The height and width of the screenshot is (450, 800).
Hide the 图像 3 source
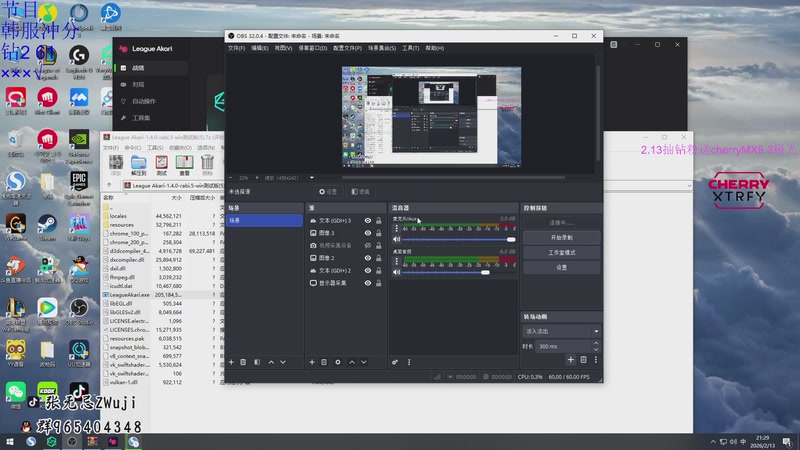367,233
